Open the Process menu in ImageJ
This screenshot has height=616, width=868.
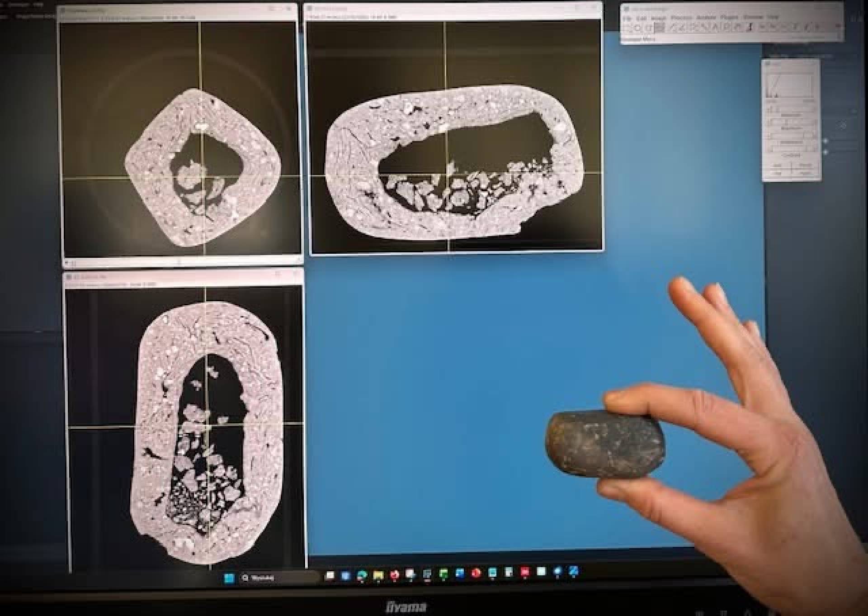(682, 17)
